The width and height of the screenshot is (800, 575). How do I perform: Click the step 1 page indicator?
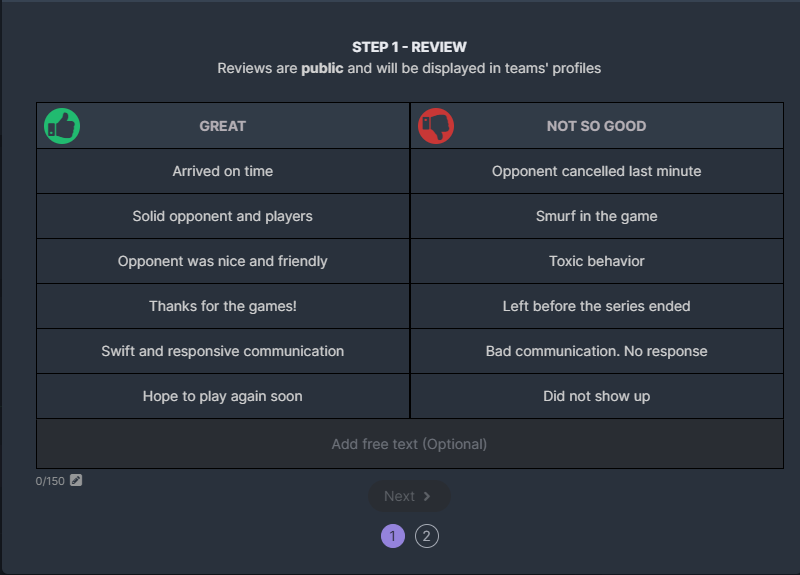pyautogui.click(x=392, y=536)
